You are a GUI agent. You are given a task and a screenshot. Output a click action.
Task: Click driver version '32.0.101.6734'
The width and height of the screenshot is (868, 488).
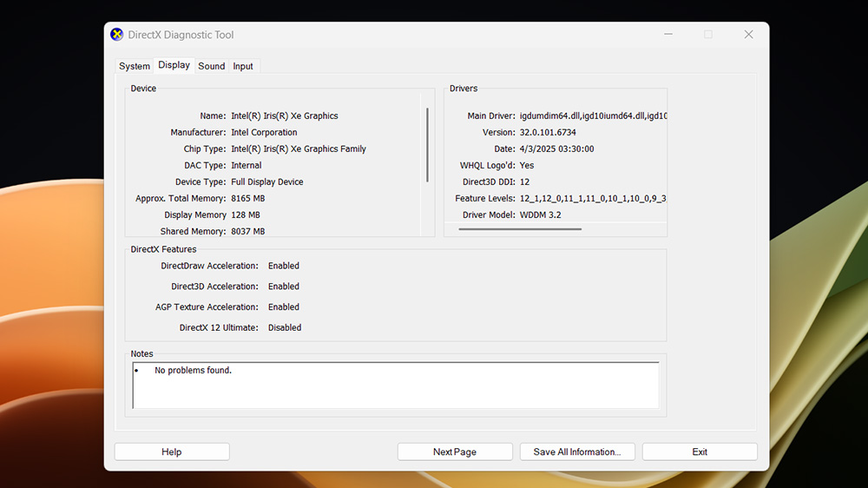pyautogui.click(x=548, y=132)
